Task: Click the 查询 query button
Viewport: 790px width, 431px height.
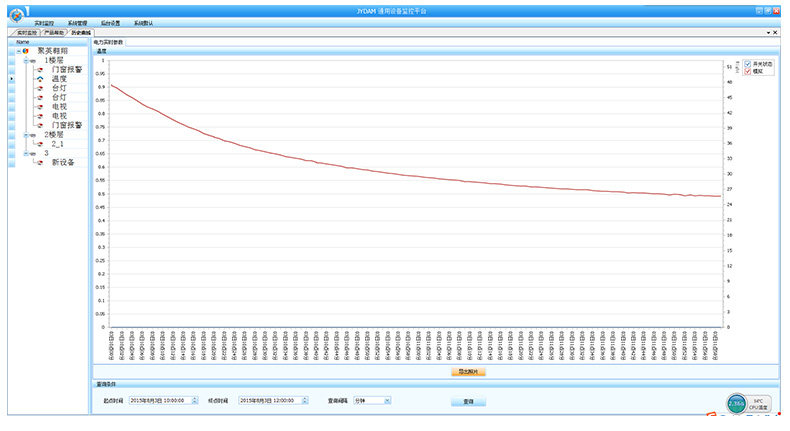Action: pyautogui.click(x=468, y=401)
